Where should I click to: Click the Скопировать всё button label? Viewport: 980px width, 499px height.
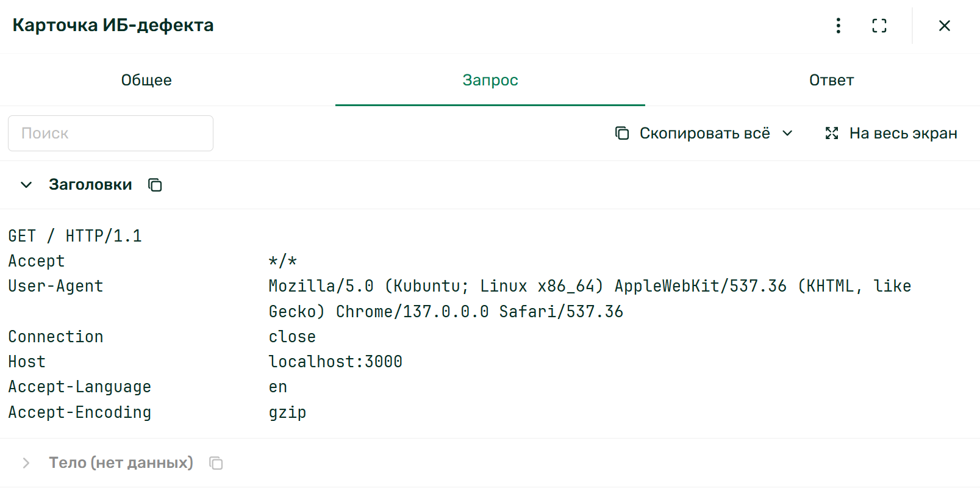704,133
